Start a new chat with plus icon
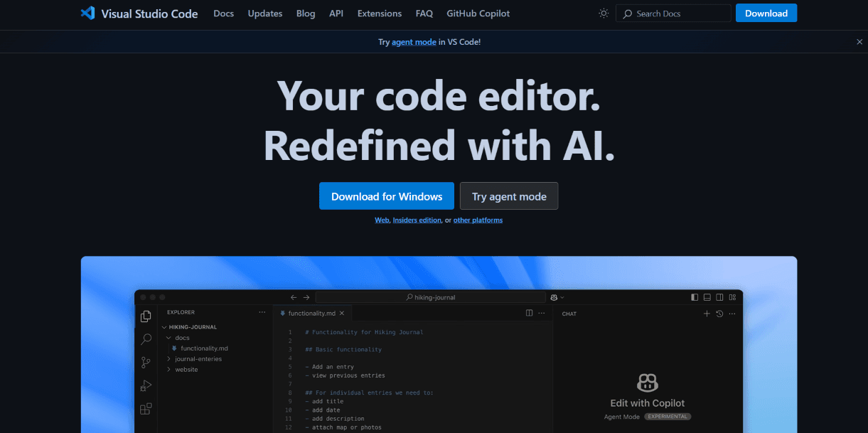Viewport: 868px width, 433px height. click(707, 314)
